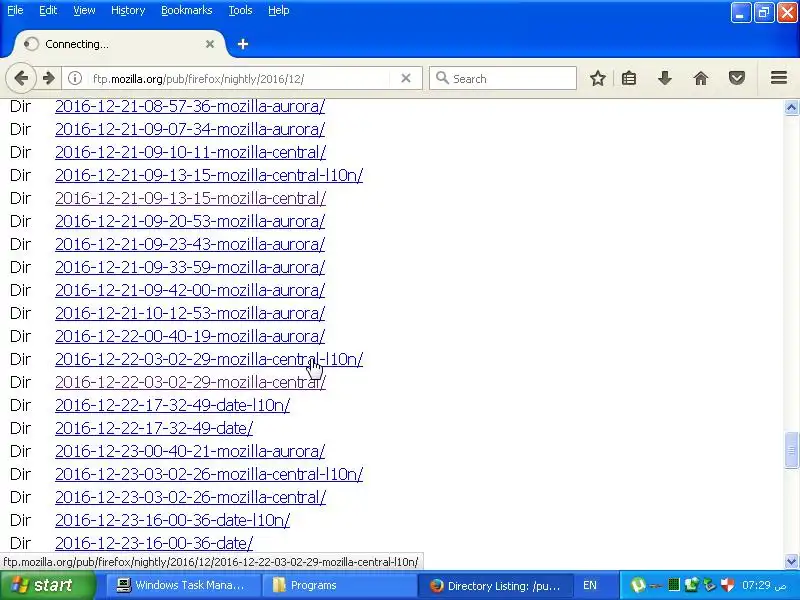Open 2016-12-21-09-23-43-mozilla-aurora/ link

190,244
